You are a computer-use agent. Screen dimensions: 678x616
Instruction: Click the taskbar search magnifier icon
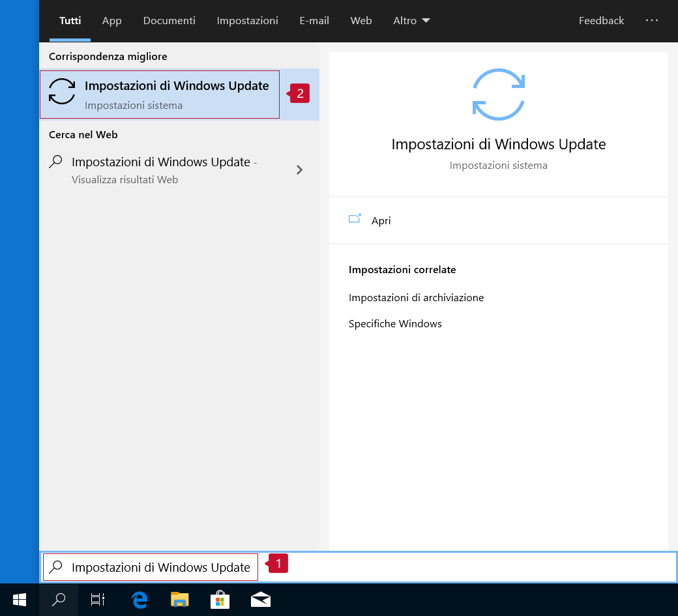coord(59,600)
